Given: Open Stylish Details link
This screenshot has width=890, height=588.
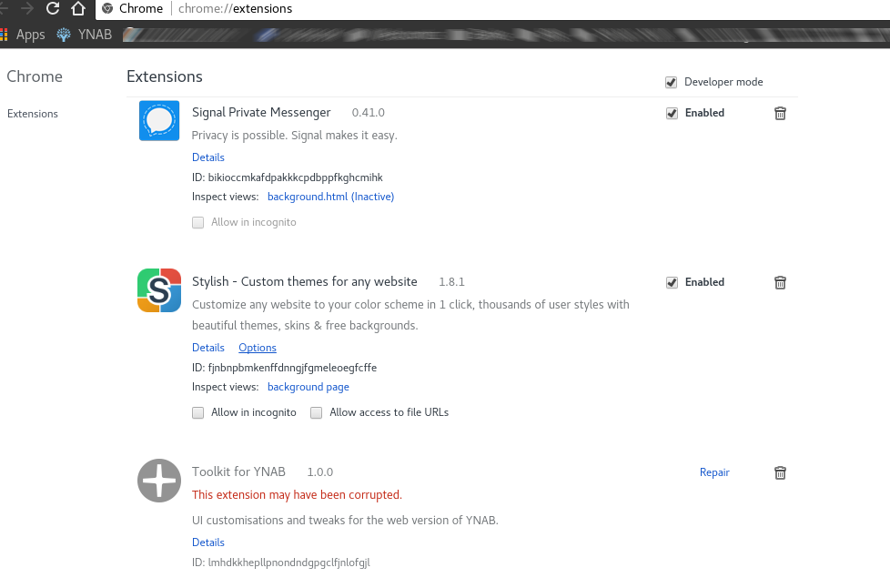Looking at the screenshot, I should coord(208,348).
